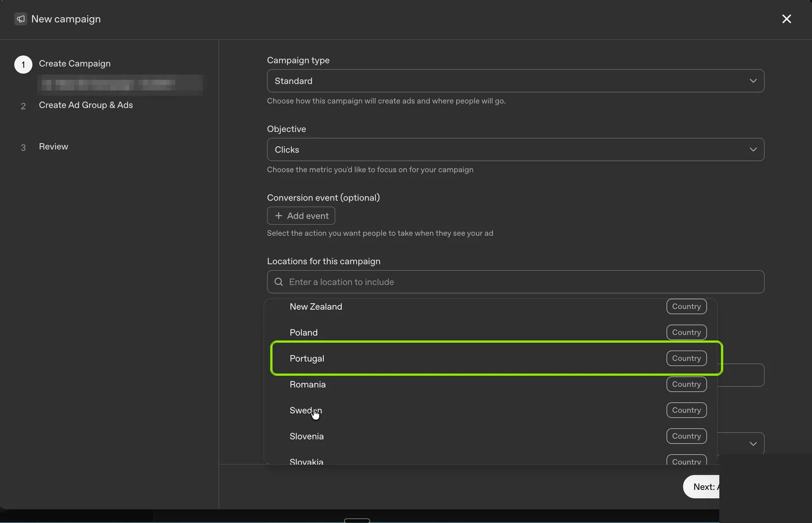Click the Objective label
Screen dimensions: 812x523
tap(287, 129)
